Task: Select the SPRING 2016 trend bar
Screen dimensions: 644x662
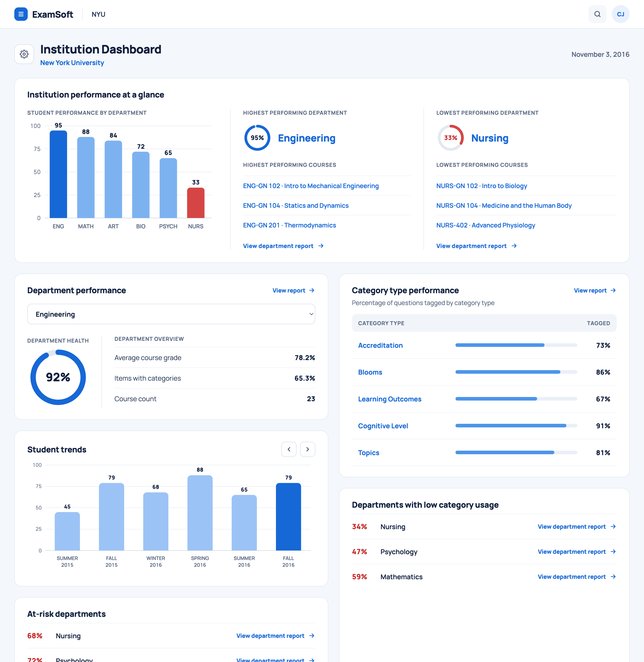Action: tap(200, 513)
